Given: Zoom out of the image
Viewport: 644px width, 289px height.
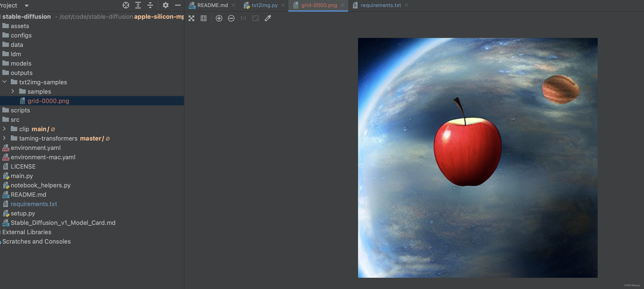Looking at the screenshot, I should pos(231,18).
